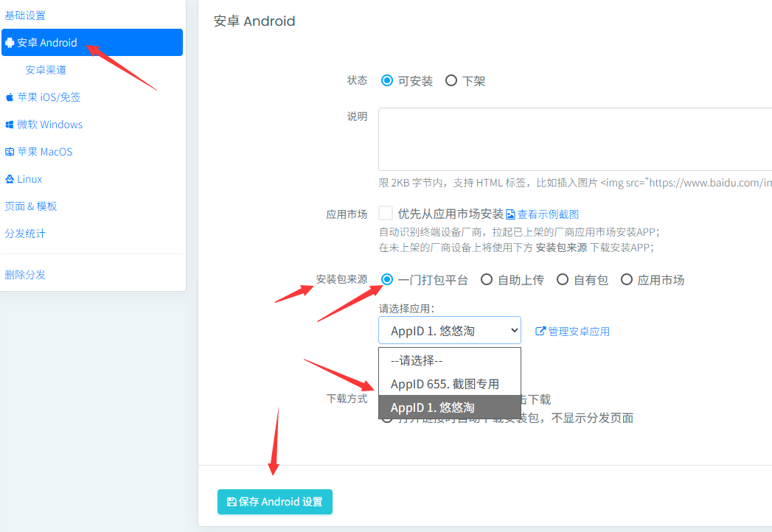The width and height of the screenshot is (772, 532).
Task: Click the external-link icon beside 管理安卓应用
Action: pos(540,332)
